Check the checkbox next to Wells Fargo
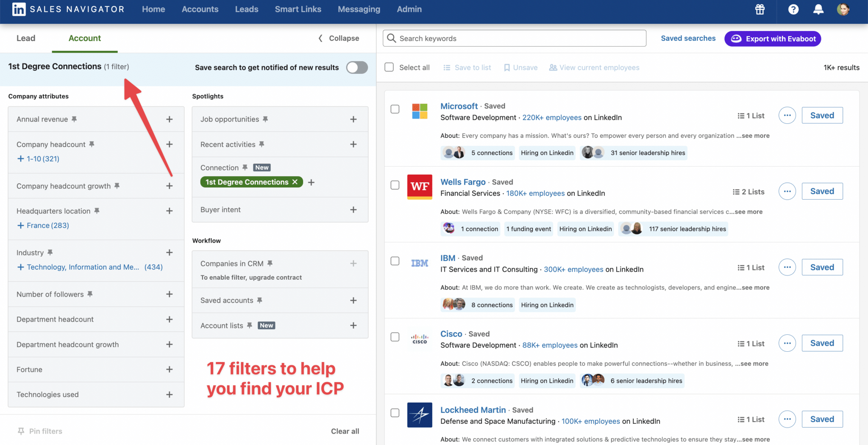This screenshot has width=868, height=445. pyautogui.click(x=395, y=185)
